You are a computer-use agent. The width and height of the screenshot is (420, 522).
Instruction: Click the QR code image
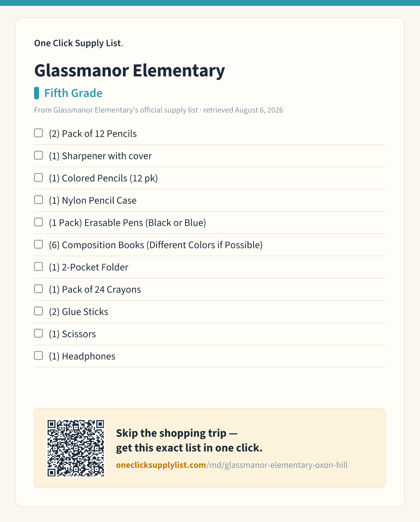pos(76,448)
